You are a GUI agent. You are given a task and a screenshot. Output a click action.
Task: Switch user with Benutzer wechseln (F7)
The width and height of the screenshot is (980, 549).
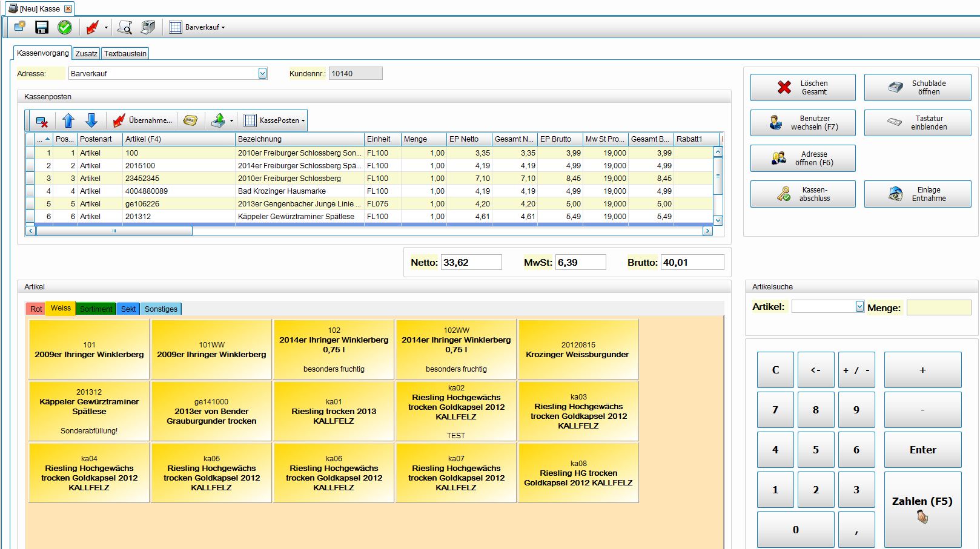coord(803,123)
